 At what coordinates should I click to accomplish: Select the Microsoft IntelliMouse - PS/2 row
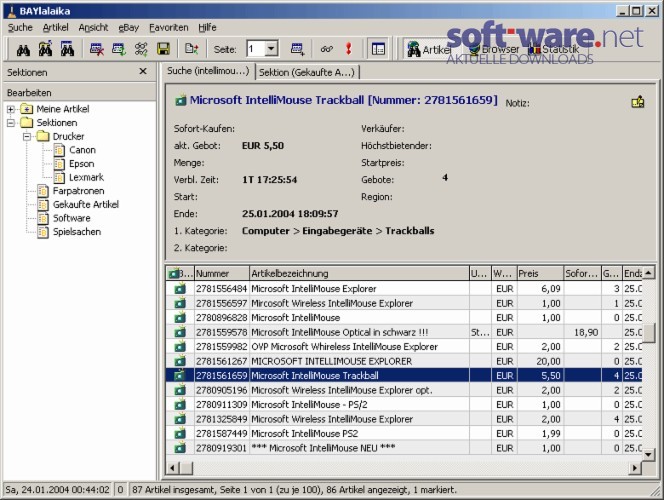coord(404,404)
